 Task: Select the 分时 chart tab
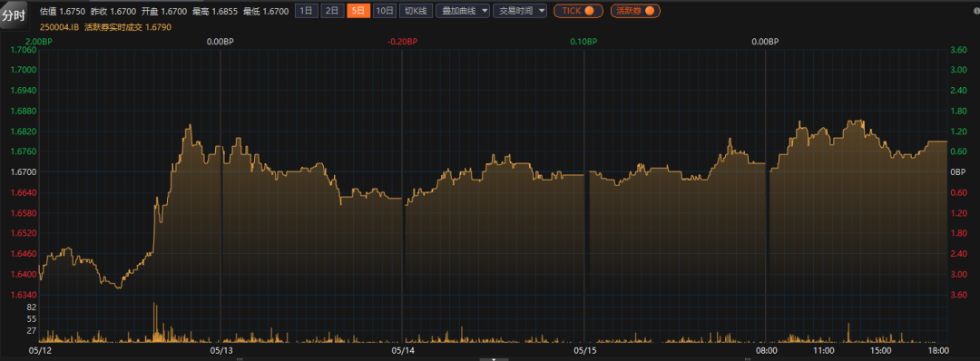point(13,16)
